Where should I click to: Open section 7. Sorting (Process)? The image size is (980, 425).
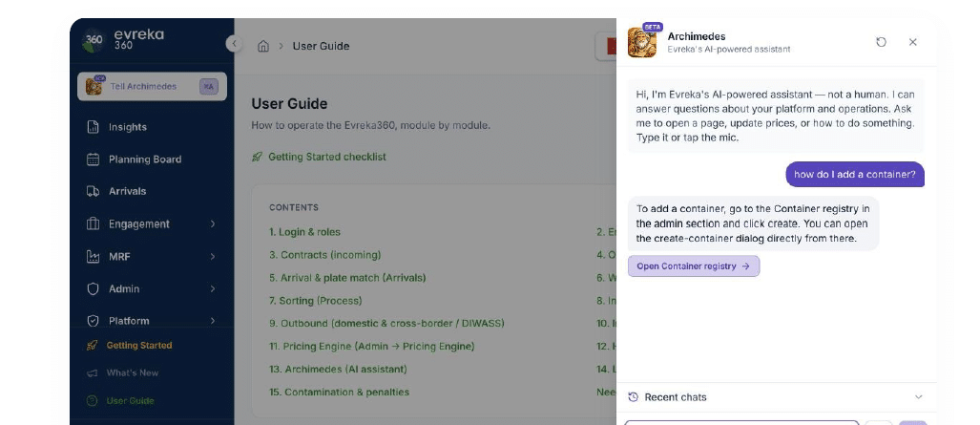click(x=316, y=301)
